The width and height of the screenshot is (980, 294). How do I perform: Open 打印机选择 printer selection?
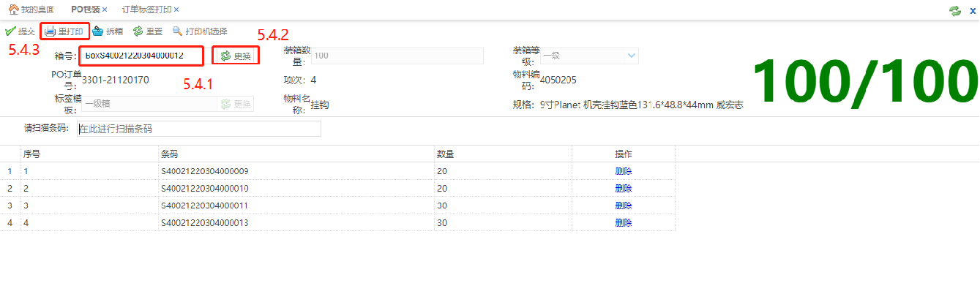[x=199, y=31]
